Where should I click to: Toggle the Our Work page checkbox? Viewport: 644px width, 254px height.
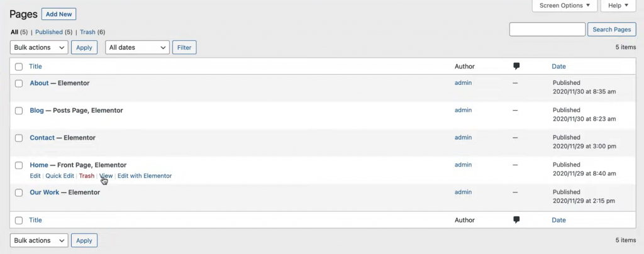pos(19,193)
